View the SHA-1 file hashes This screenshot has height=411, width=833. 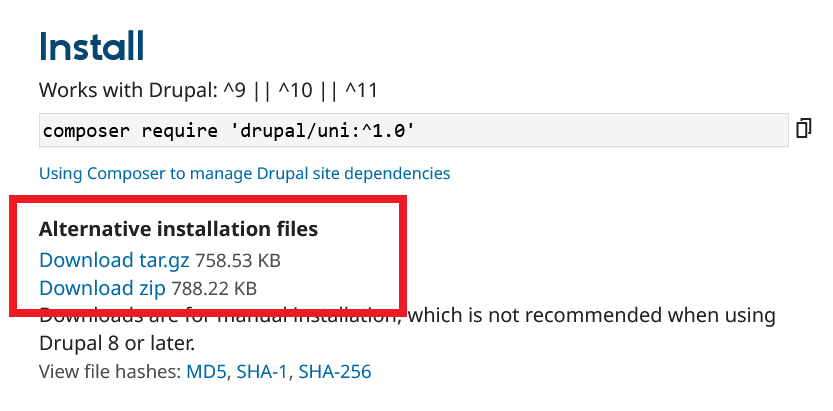click(262, 372)
